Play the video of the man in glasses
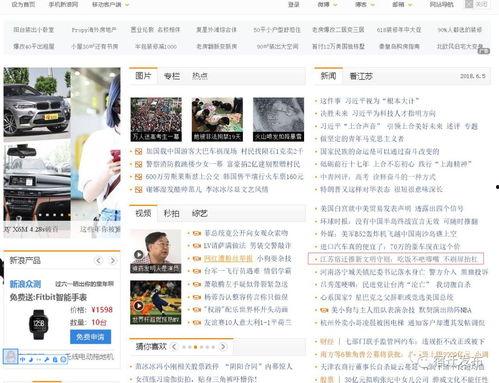499x383 pixels. 139,255
